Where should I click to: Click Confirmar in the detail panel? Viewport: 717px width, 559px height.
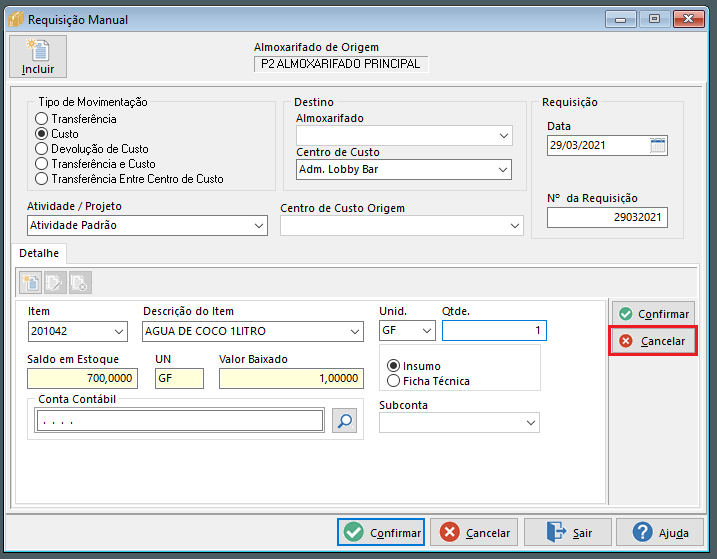[x=653, y=314]
